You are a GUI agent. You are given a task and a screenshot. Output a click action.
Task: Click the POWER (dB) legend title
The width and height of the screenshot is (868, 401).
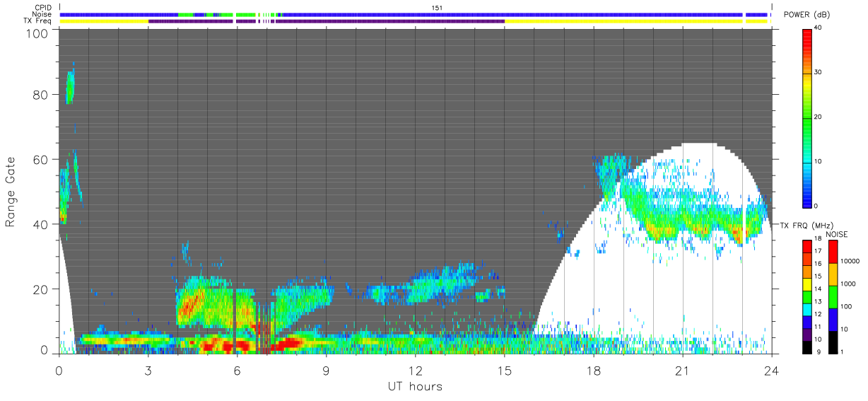click(x=807, y=15)
